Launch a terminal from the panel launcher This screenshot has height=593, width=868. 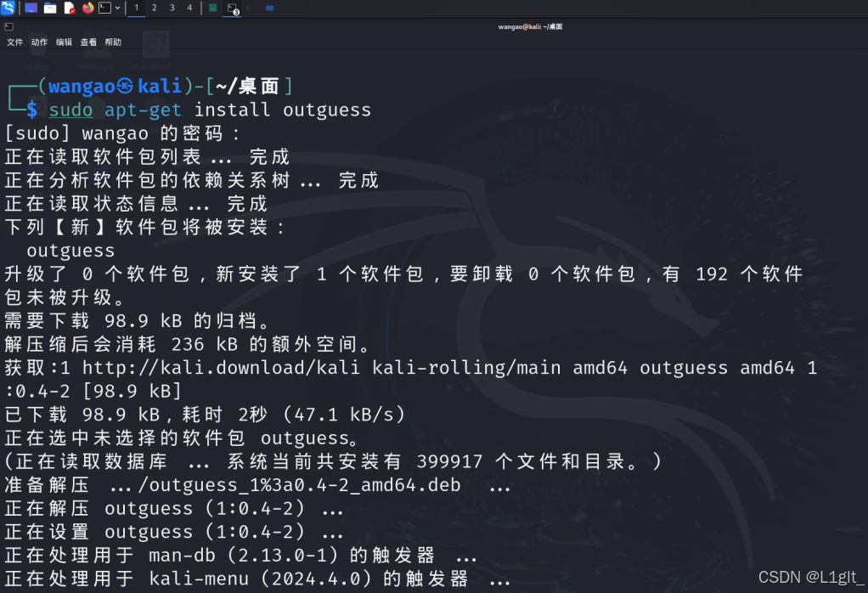point(104,8)
